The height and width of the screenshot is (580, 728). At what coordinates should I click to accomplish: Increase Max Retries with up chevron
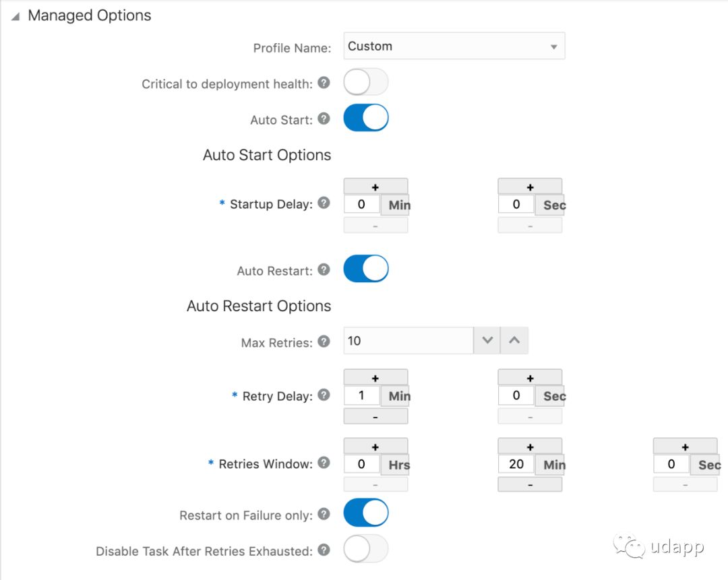(x=514, y=341)
